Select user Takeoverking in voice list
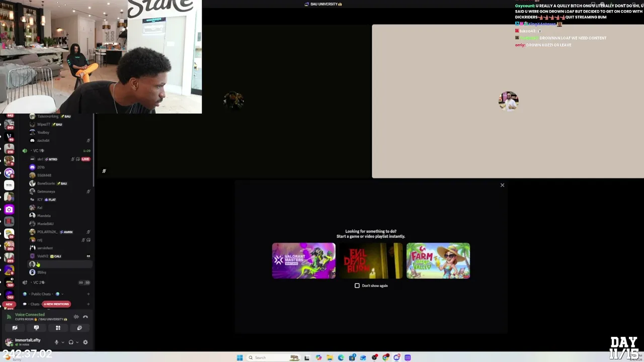Screen dimensions: 644x362 (59, 116)
